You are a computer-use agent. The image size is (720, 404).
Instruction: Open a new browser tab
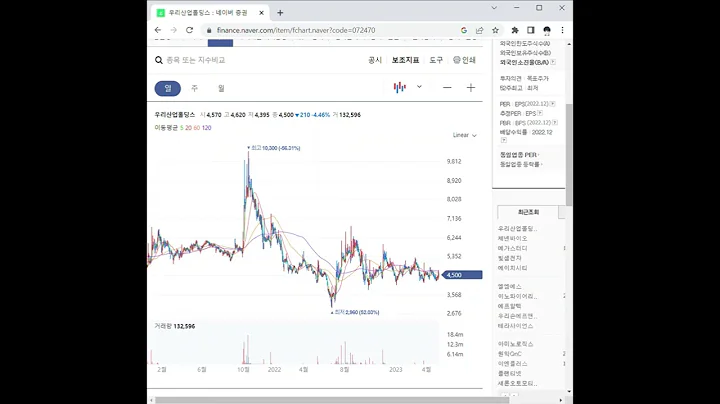point(280,13)
